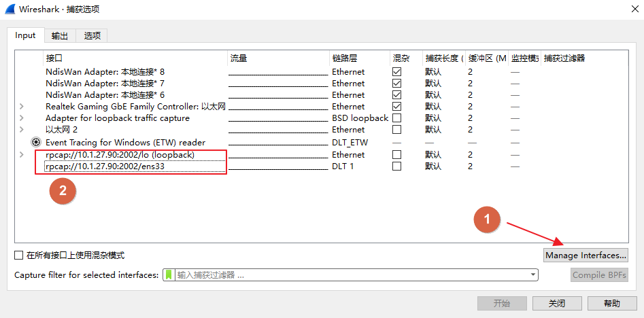Select Event Tracing for Windows (ETW) reader
Screen dimensions: 644x318
[x=125, y=143]
